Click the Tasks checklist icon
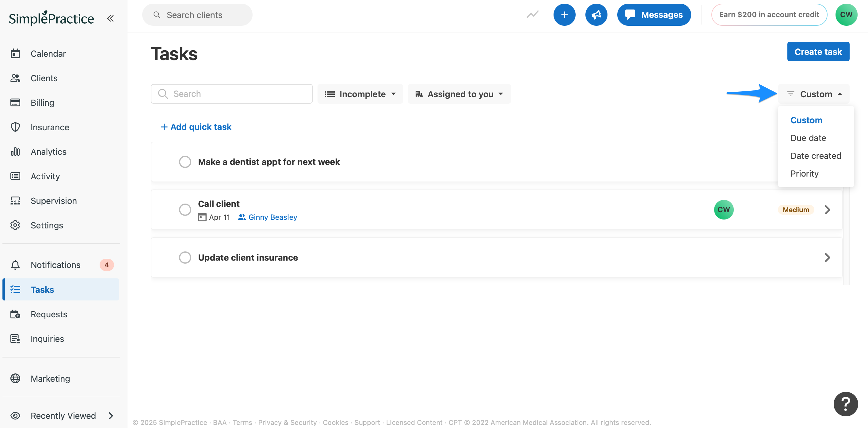868x428 pixels. [x=15, y=289]
